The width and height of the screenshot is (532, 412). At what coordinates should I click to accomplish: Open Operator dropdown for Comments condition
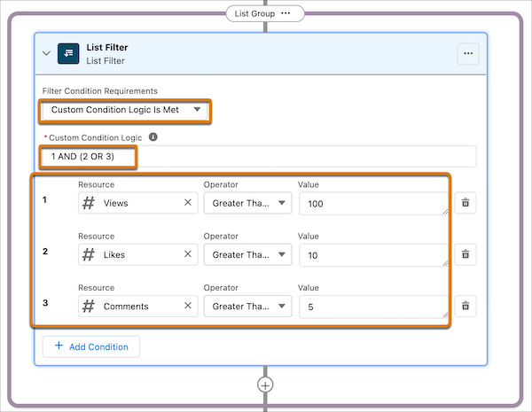click(x=247, y=306)
